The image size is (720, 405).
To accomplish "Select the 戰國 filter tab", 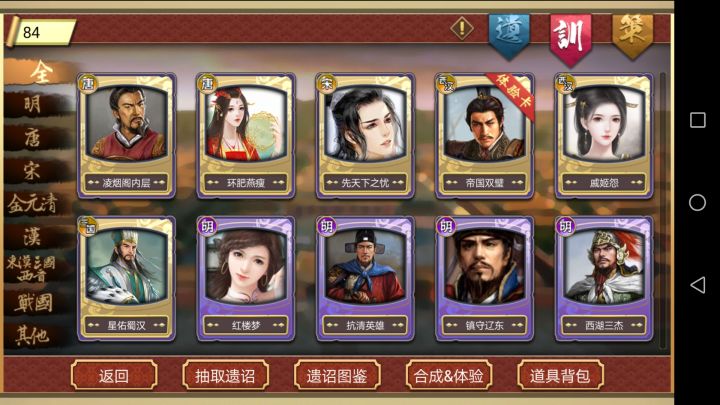I will [34, 303].
